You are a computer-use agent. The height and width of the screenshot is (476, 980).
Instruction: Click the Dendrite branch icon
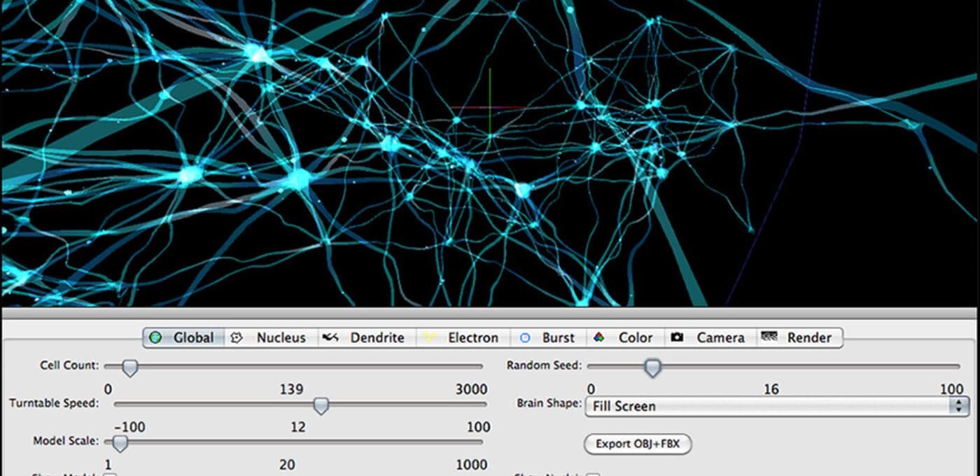(330, 337)
